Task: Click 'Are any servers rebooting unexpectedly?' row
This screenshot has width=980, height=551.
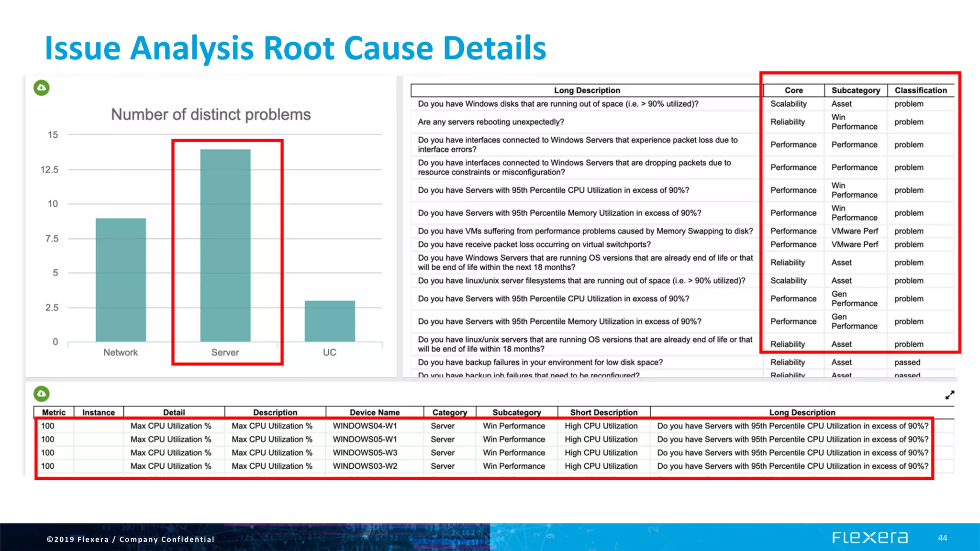Action: [x=682, y=122]
